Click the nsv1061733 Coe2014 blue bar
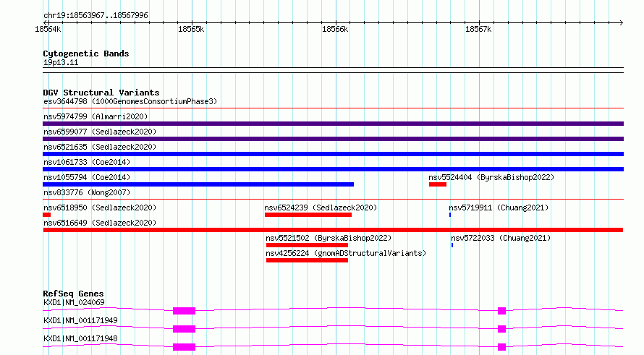 point(333,169)
